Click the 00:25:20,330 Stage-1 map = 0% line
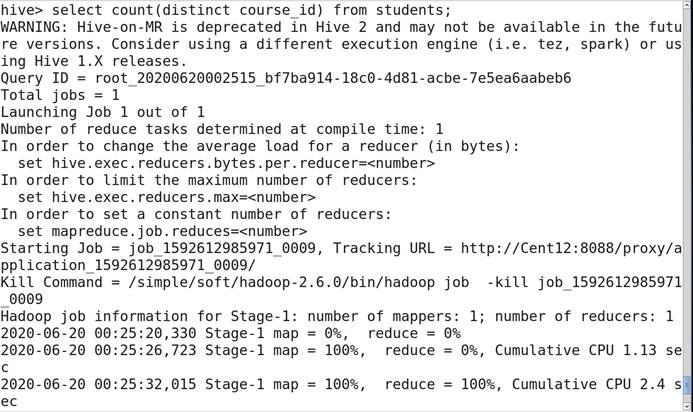Screen dimensions: 693x412 click(x=230, y=333)
